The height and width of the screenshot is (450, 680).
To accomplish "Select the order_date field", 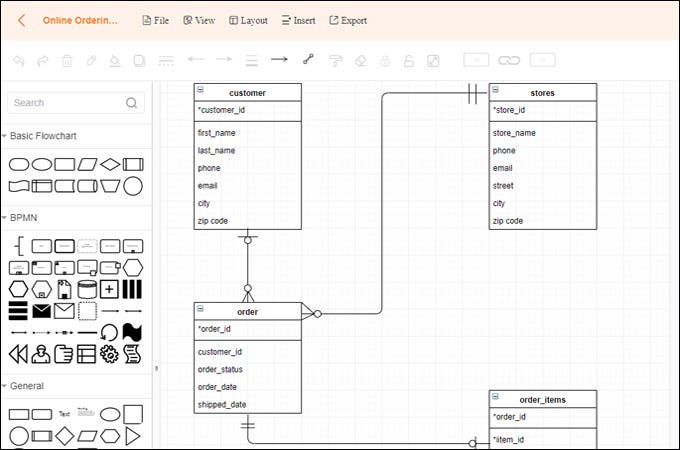I will 248,387.
